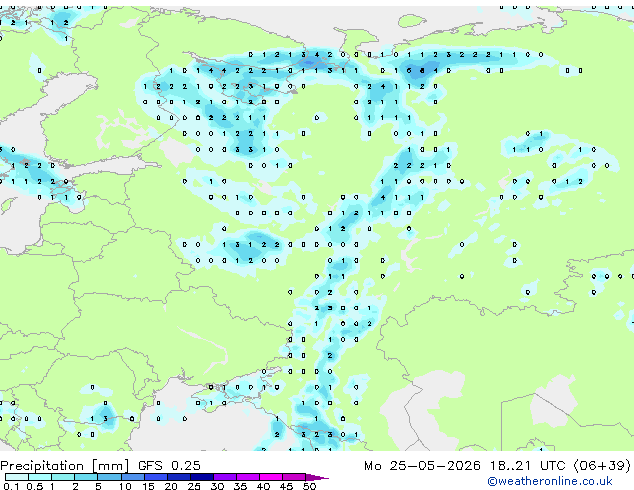
Task: Click the legend label '0.5'
Action: [35, 486]
